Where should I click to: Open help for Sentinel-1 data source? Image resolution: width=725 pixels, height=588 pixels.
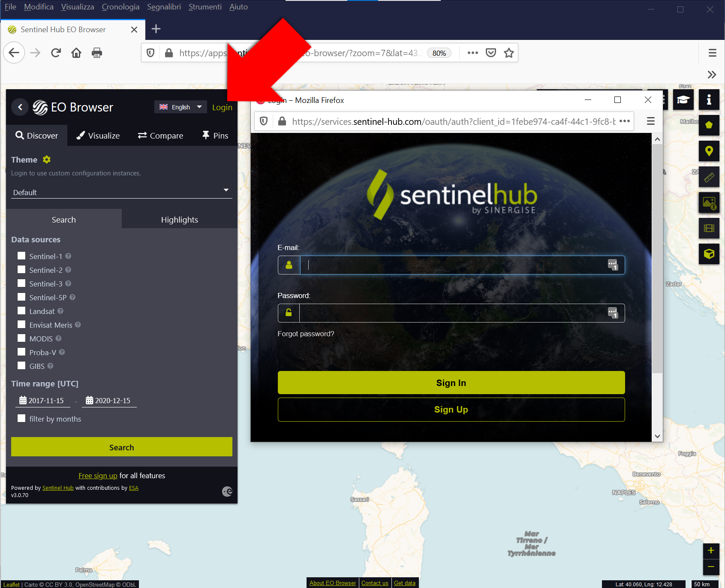[68, 256]
